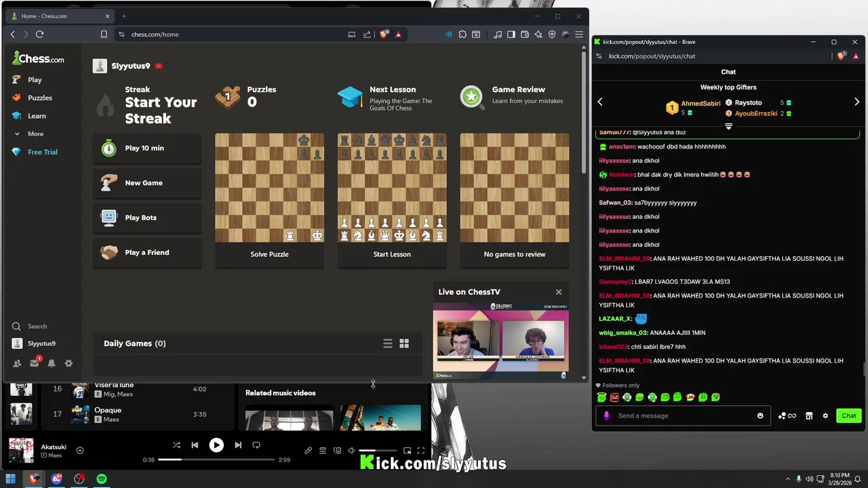The image size is (868, 488).
Task: Adjust the Spotify volume slider
Action: [x=377, y=451]
